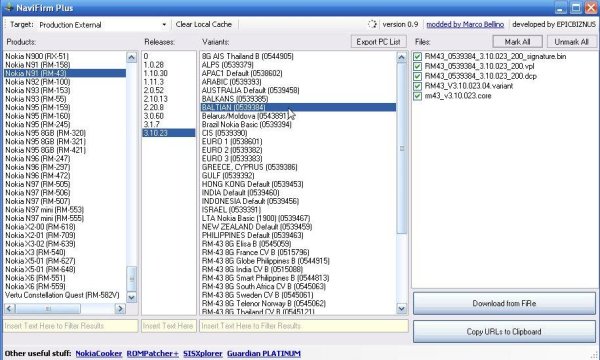This screenshot has width=600, height=360.
Task: Click the Releases filter text field
Action: [169, 326]
